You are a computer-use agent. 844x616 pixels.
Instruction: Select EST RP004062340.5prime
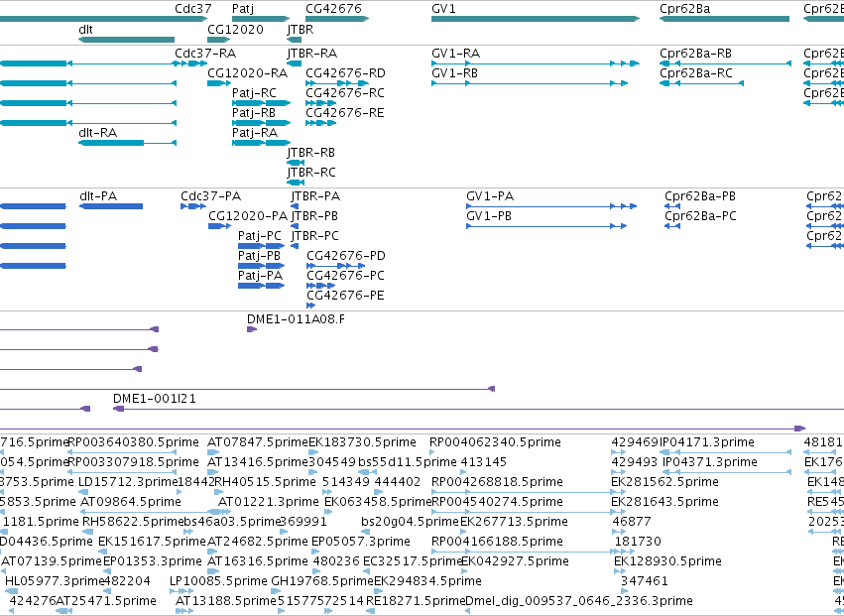[495, 442]
